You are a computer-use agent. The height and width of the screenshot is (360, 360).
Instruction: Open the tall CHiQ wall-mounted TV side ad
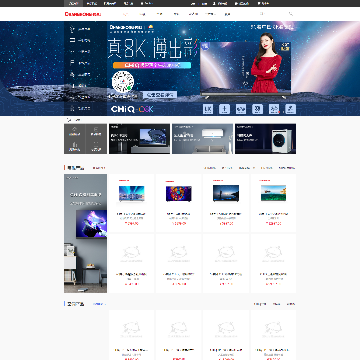[85, 233]
